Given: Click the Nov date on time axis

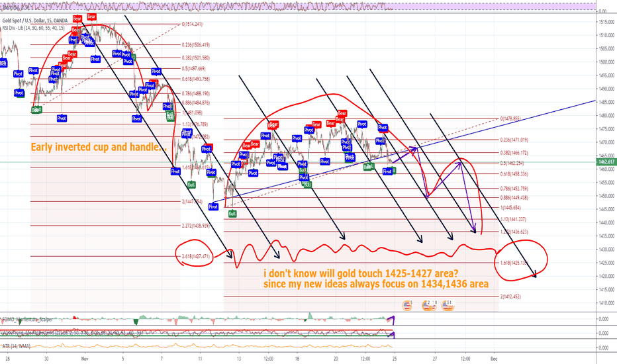Looking at the screenshot, I should click(84, 359).
